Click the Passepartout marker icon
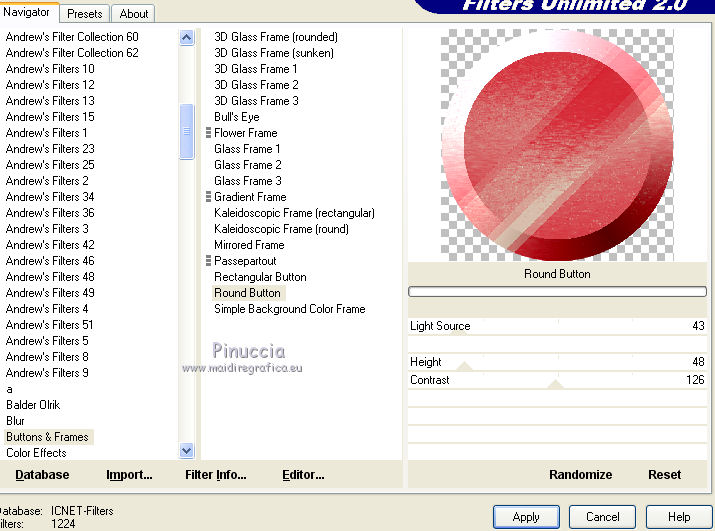 (x=208, y=260)
